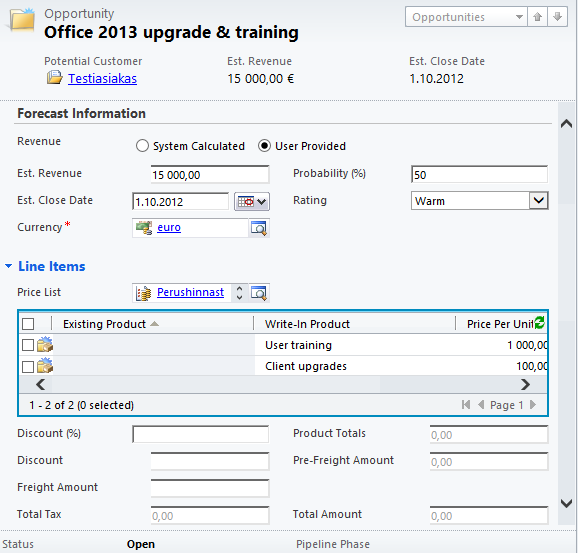Click the Est. Close Date text field
The image size is (578, 553).
(181, 202)
